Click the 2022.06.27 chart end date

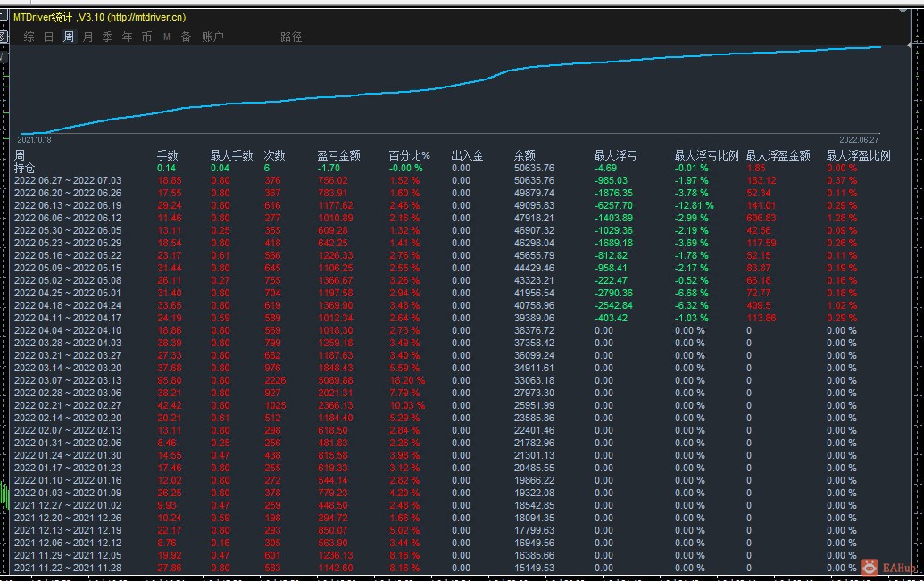click(x=859, y=140)
